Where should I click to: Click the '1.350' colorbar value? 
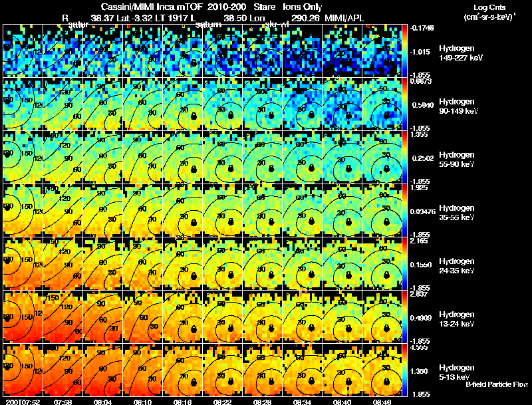click(419, 372)
